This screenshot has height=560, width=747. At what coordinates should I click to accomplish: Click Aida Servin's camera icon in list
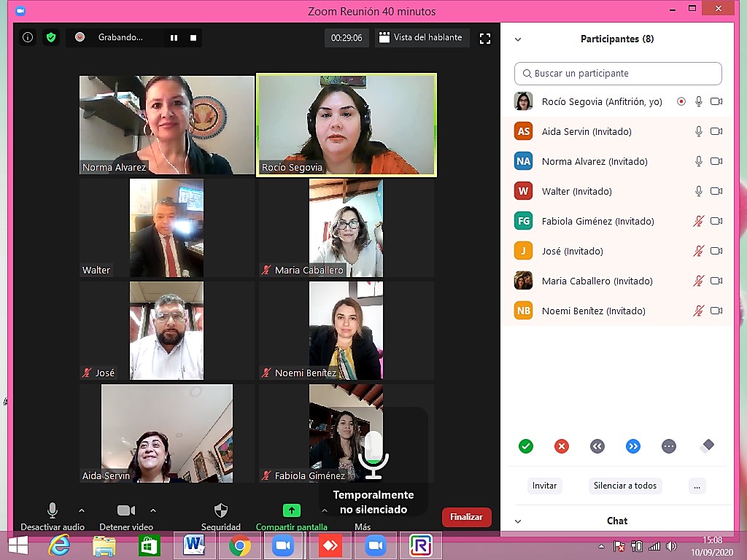(716, 131)
